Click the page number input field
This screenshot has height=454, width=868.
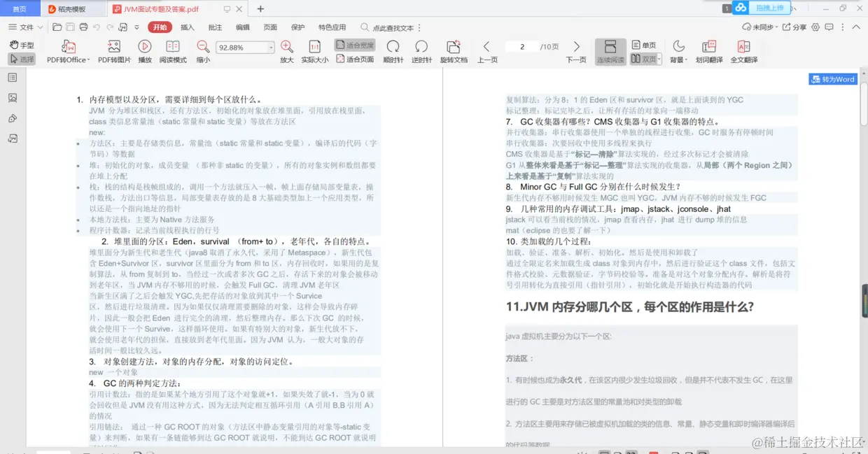(x=522, y=47)
